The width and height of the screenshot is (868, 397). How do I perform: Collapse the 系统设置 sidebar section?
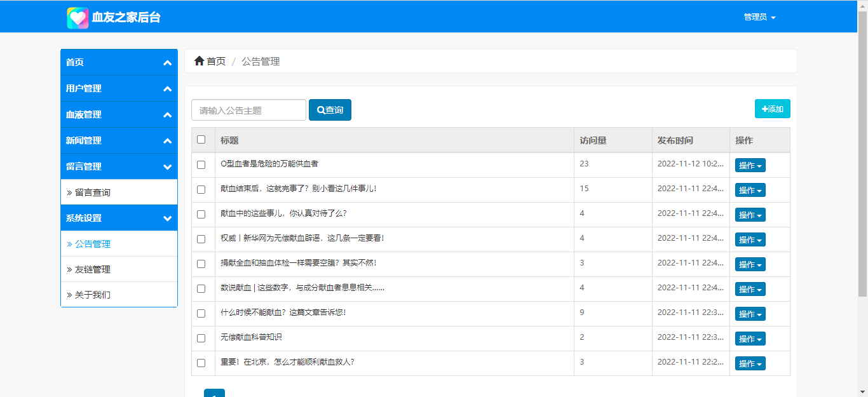pyautogui.click(x=119, y=218)
